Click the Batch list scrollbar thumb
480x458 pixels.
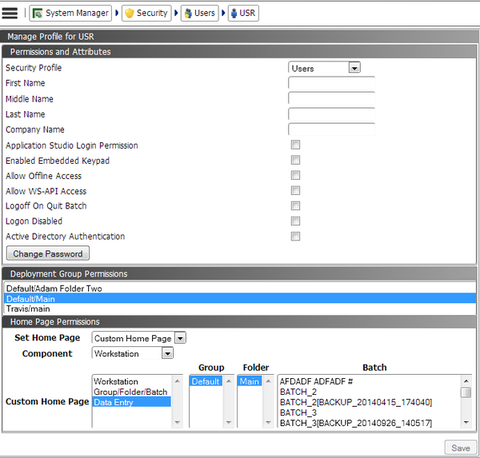(x=466, y=392)
